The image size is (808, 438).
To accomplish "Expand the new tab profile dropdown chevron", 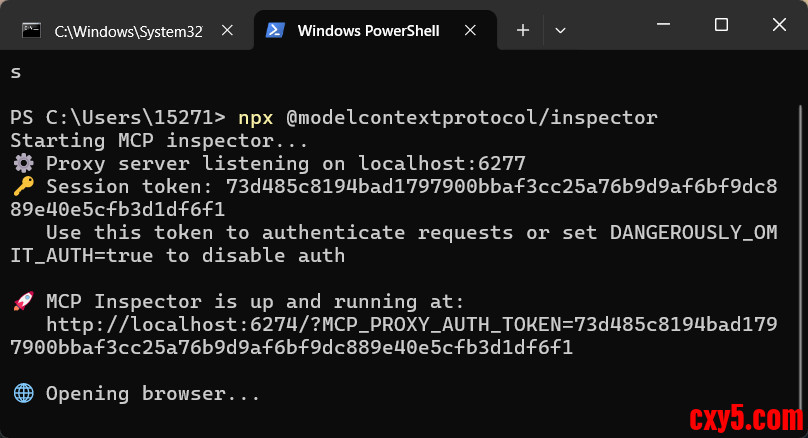I will [x=560, y=31].
